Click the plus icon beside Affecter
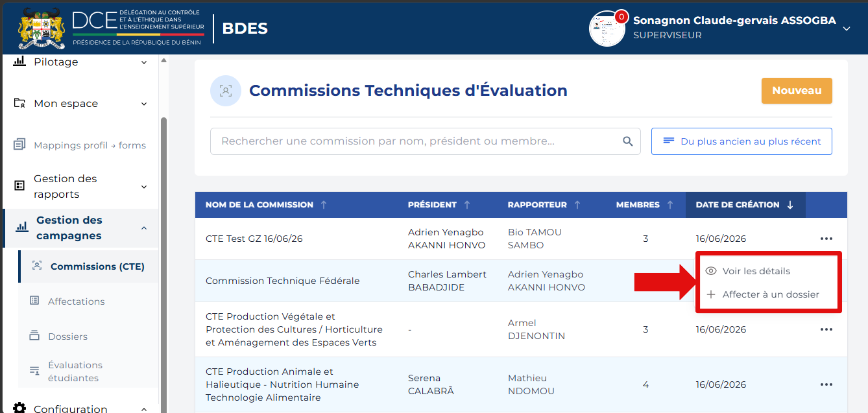Viewport: 868px width, 413px height. tap(711, 294)
